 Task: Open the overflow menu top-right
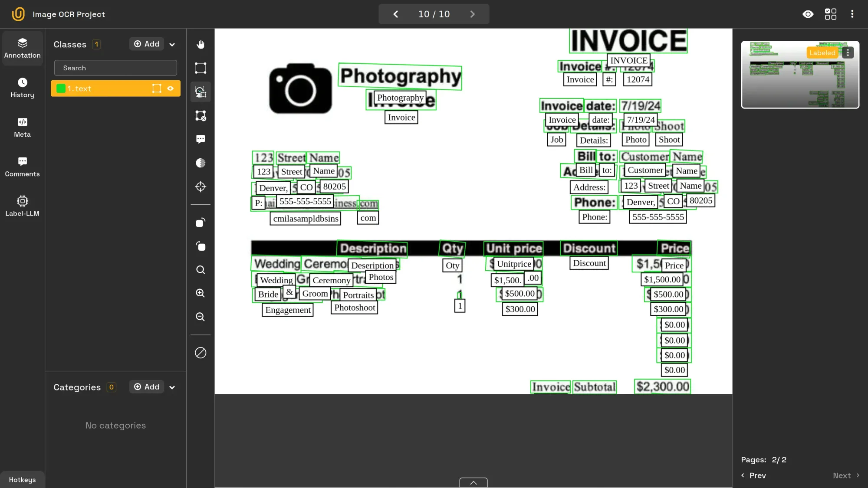[852, 14]
